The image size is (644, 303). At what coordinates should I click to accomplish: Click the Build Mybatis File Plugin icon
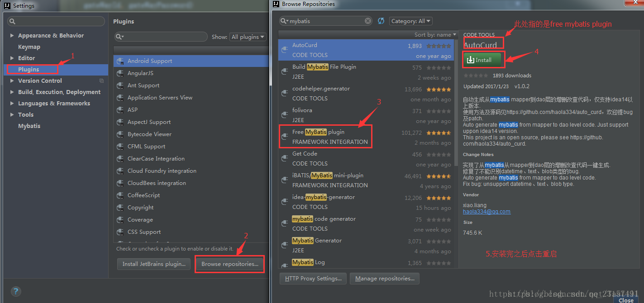point(285,71)
